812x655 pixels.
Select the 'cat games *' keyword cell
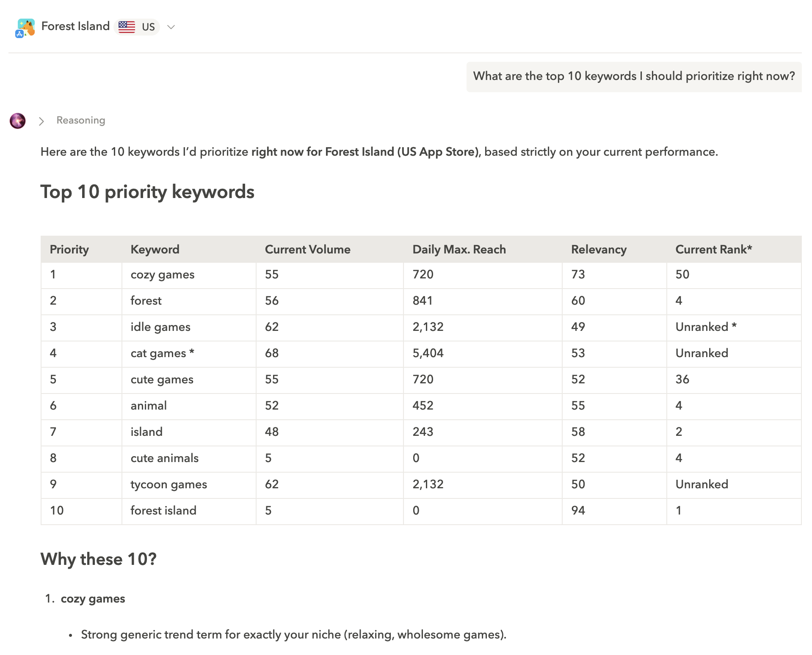tap(189, 354)
